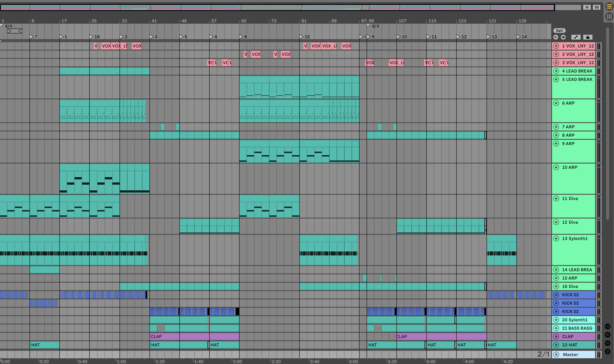
Task: Unfold the 20 Sylenth1 track
Action: [x=556, y=320]
